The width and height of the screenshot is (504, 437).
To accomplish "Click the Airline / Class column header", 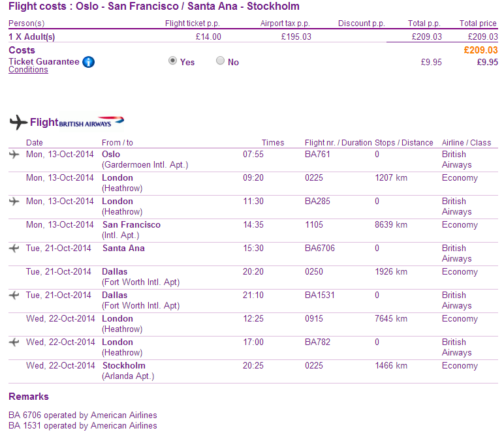I will 466,143.
